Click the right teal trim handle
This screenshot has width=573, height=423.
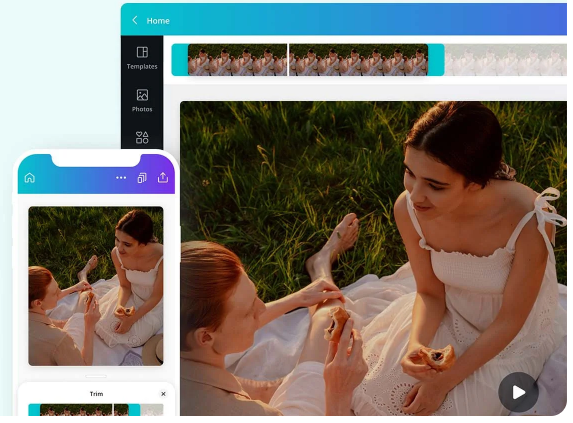point(436,60)
